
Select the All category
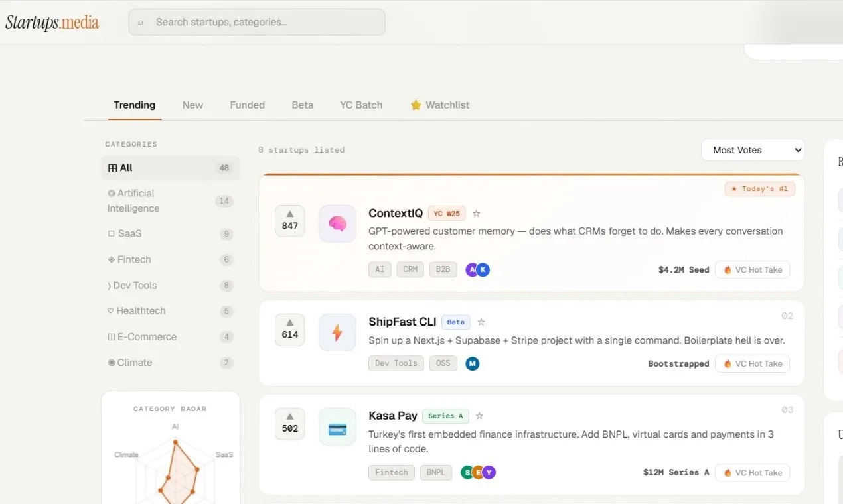click(x=171, y=168)
